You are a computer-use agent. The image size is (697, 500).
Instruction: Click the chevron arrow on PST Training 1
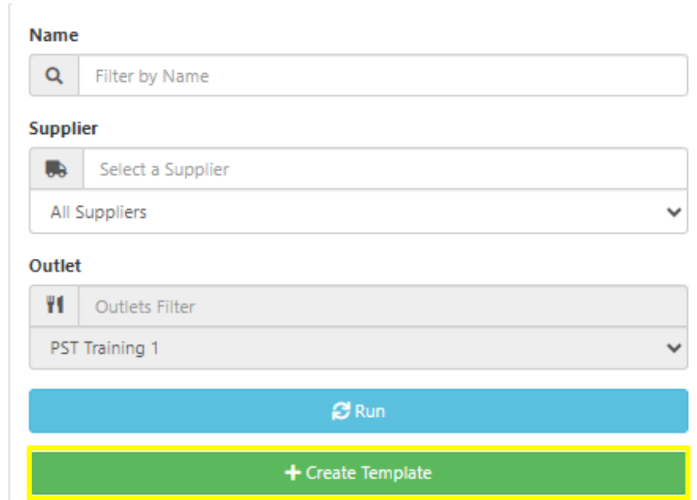[674, 348]
